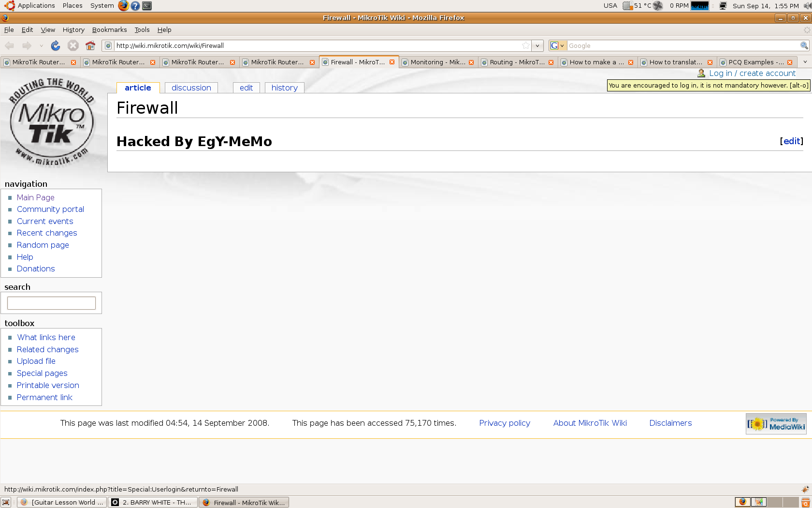This screenshot has height=508, width=812.
Task: Open the system monitor graph applet
Action: (700, 6)
